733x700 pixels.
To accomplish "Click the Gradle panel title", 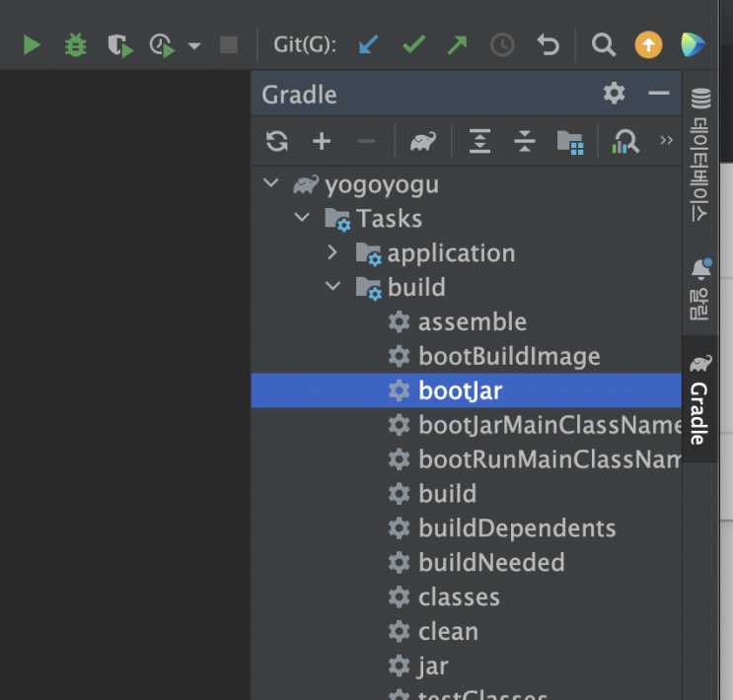I will tap(299, 95).
